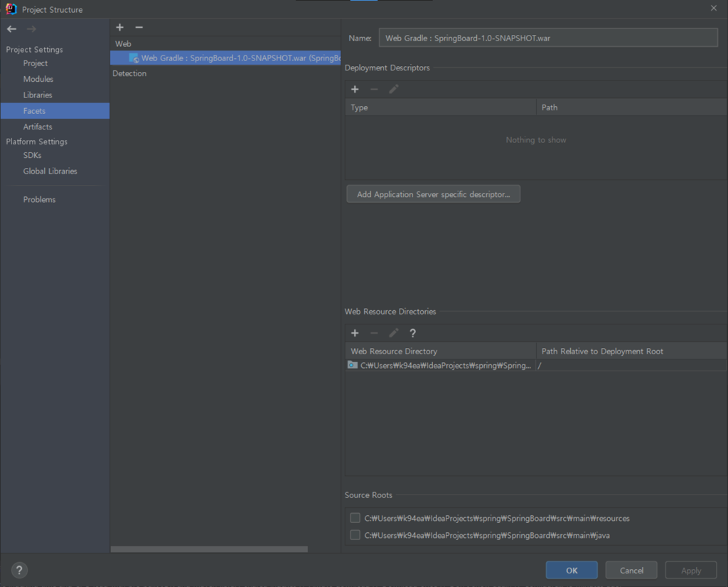
Task: Open Web Resource Directories help question mark
Action: [x=412, y=333]
